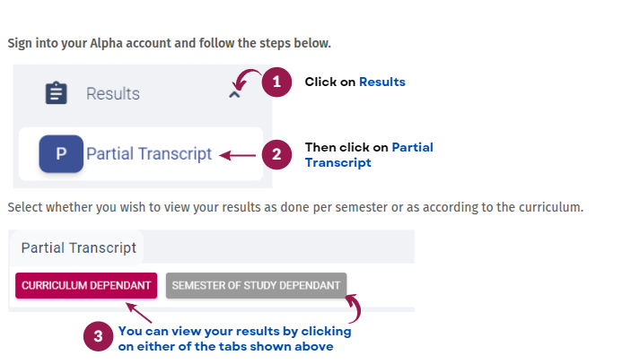
Task: Click the 'Select whether you wish' instruction text
Action: [x=295, y=207]
